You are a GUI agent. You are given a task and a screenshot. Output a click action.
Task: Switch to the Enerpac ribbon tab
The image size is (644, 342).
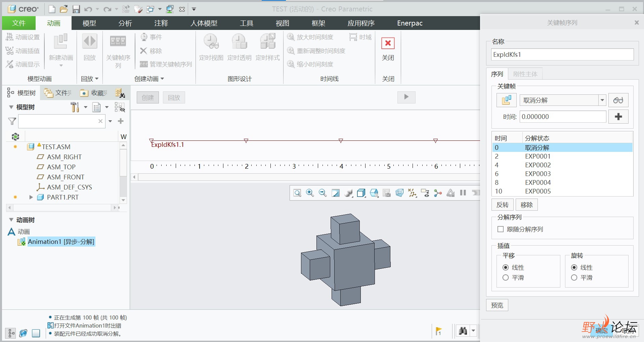410,23
